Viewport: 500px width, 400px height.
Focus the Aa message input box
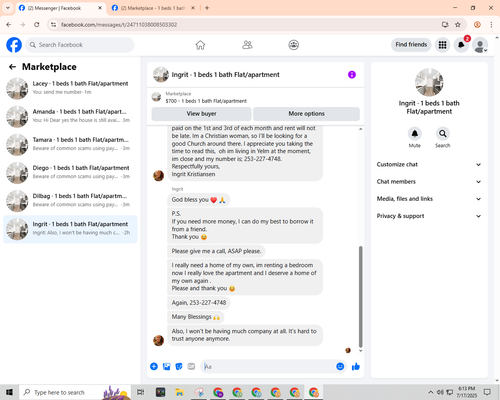268,367
